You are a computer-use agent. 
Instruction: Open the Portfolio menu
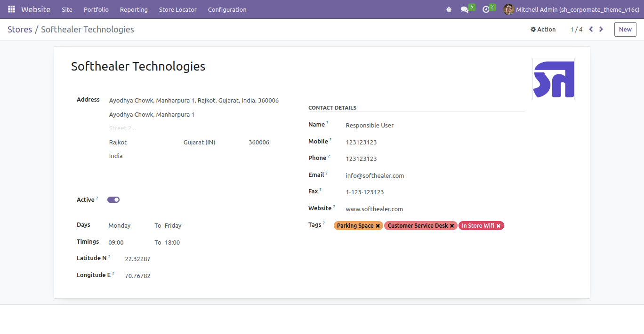point(96,9)
